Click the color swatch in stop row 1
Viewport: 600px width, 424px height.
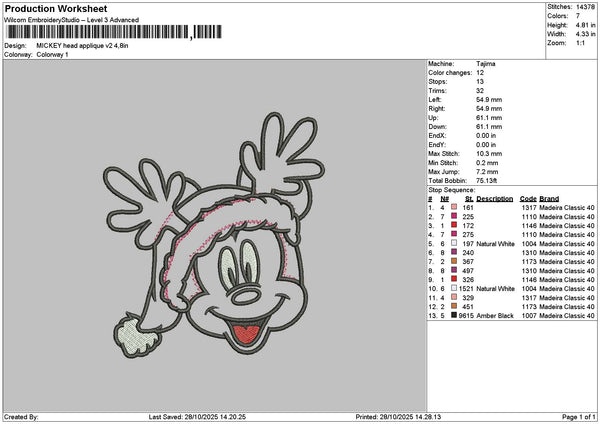454,207
